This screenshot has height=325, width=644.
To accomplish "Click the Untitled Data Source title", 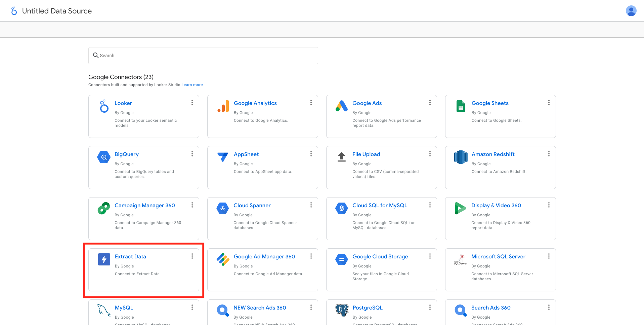I will (x=57, y=11).
